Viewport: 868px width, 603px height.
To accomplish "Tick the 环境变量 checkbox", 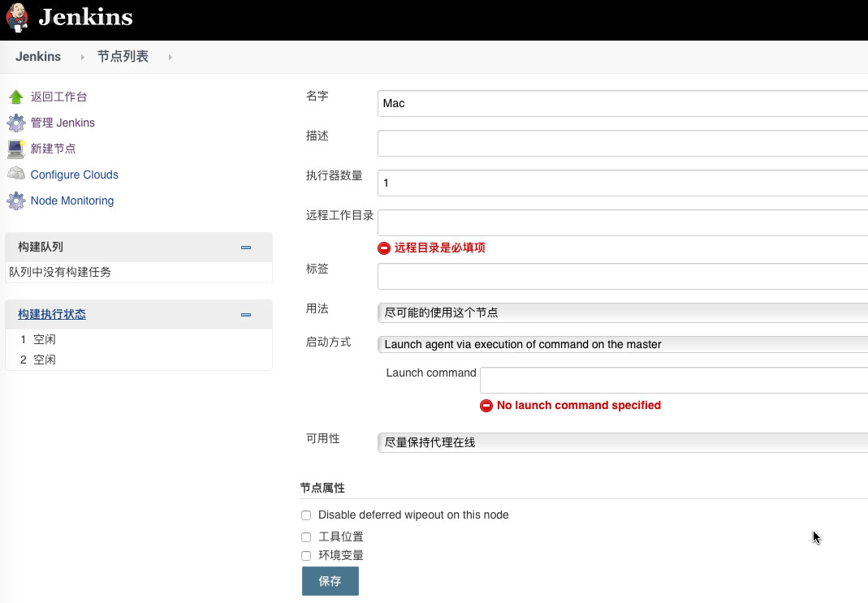I will pos(306,556).
